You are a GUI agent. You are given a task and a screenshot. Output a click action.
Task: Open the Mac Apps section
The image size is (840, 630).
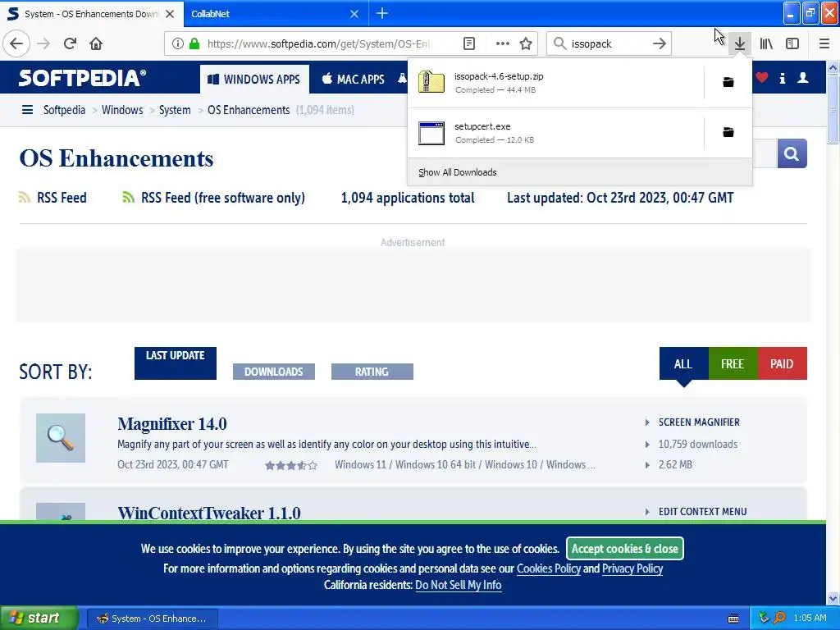354,80
